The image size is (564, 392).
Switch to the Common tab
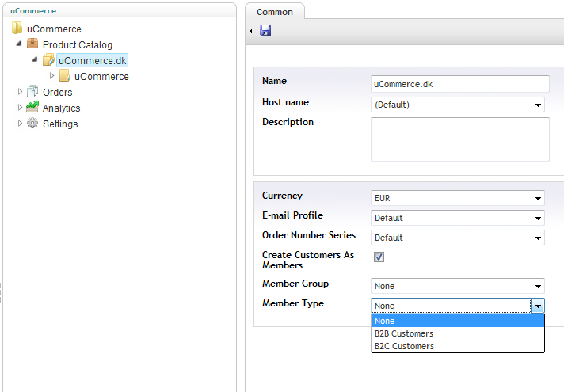[275, 12]
